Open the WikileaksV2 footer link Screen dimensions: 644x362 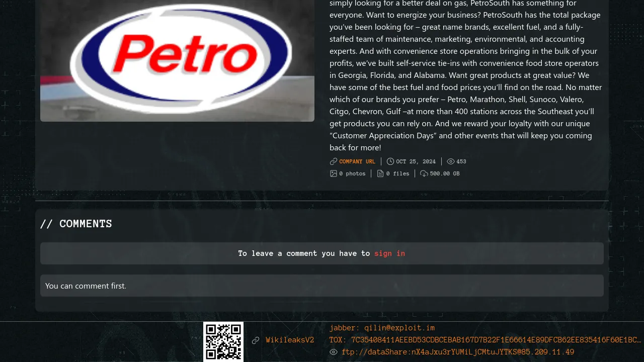coord(290,340)
